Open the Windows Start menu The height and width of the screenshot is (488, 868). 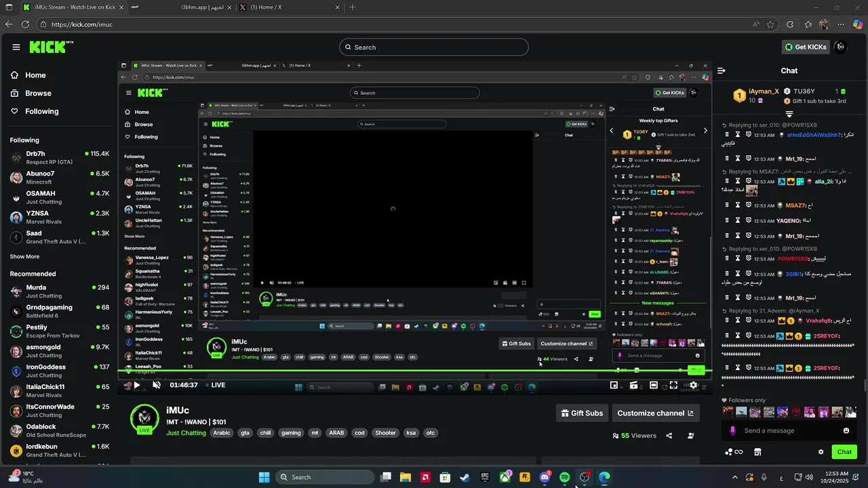pos(264,477)
